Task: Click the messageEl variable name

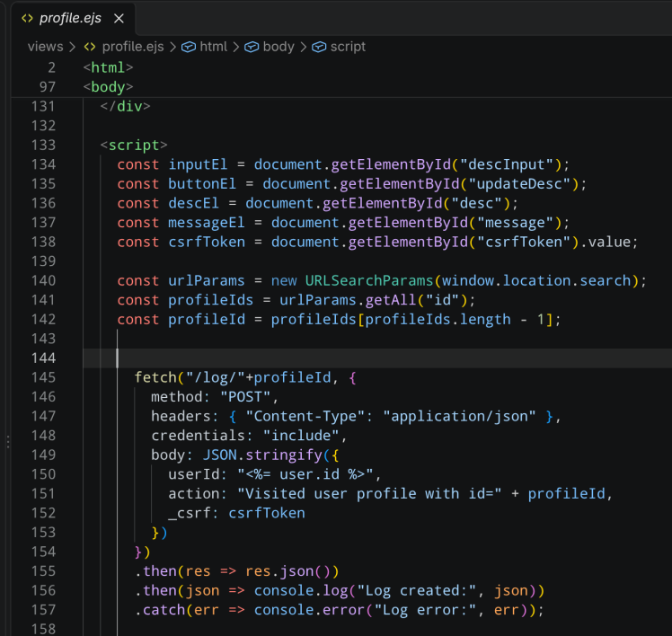Action: coord(206,223)
